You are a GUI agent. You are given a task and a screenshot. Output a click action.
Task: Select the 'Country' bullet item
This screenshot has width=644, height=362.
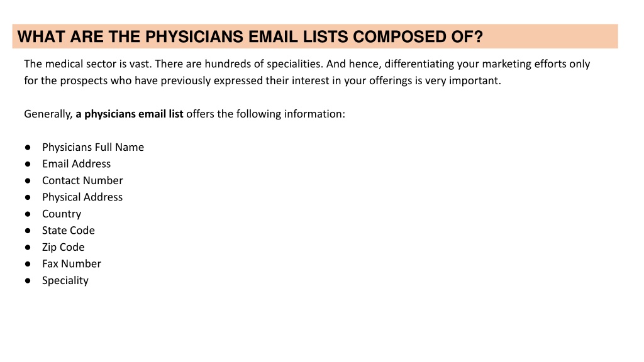(62, 214)
